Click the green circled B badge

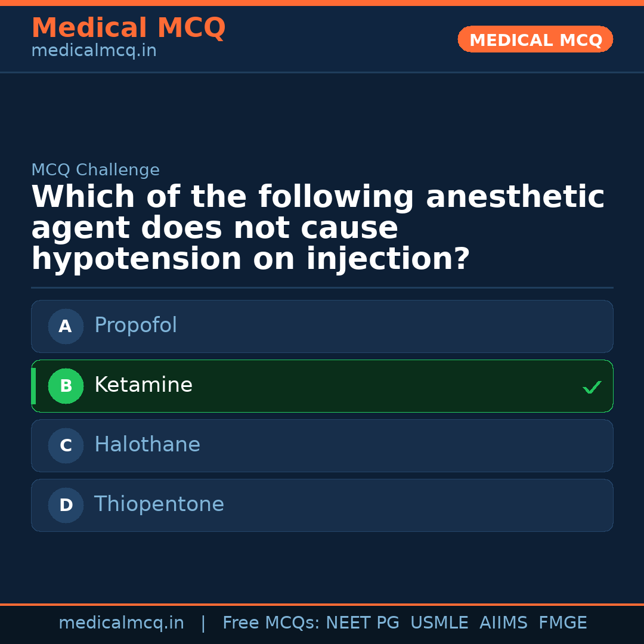[x=66, y=386]
